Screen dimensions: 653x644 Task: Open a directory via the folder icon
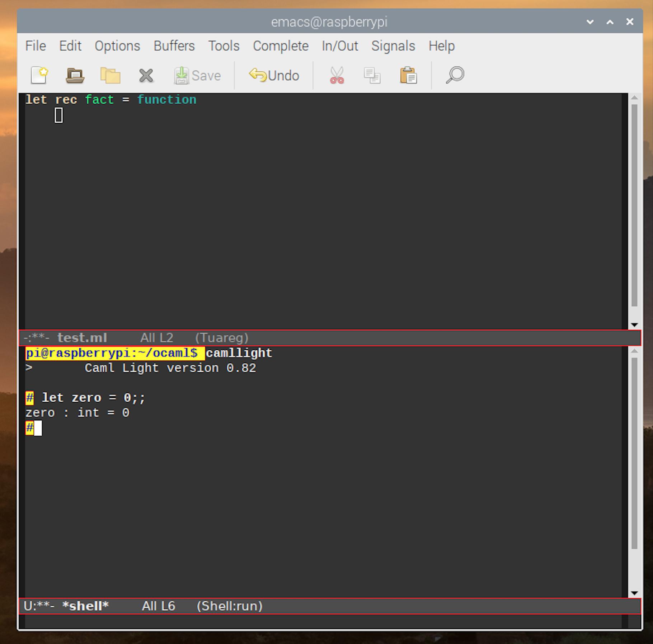coord(110,75)
